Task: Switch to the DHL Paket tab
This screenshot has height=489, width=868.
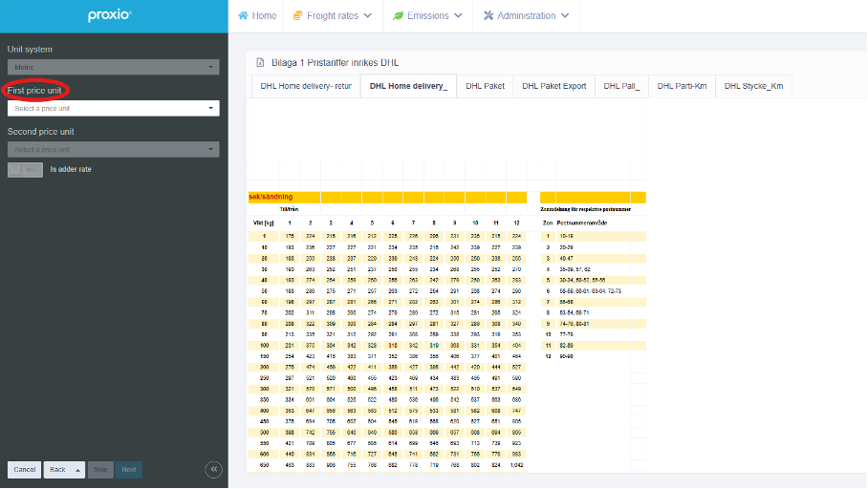Action: click(x=485, y=86)
